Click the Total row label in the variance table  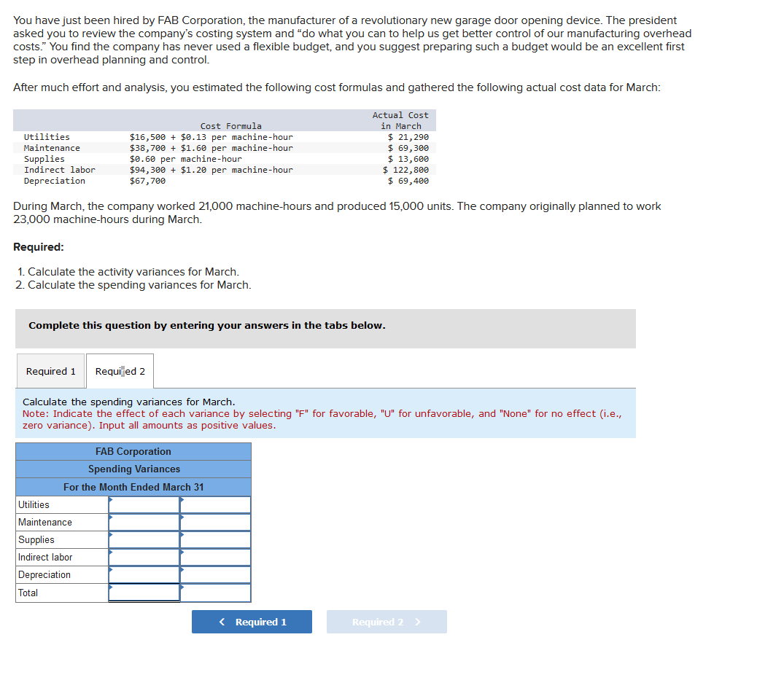(28, 593)
